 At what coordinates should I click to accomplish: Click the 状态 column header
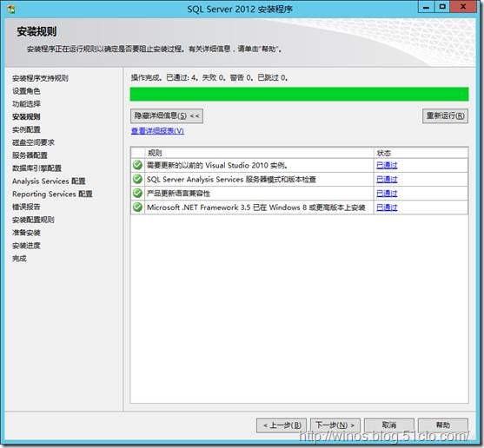pyautogui.click(x=421, y=153)
